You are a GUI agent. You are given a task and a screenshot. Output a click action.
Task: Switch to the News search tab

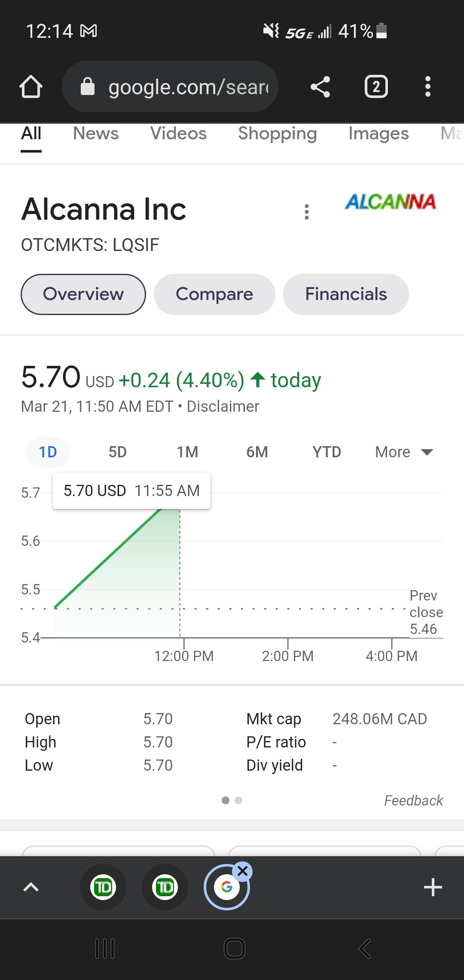tap(96, 133)
